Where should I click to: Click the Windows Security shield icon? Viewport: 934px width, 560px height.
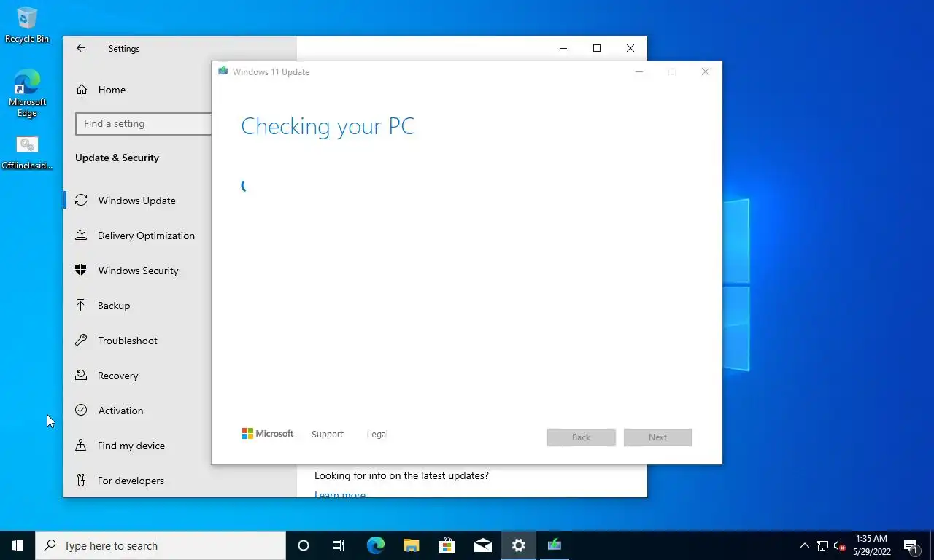[x=81, y=270]
